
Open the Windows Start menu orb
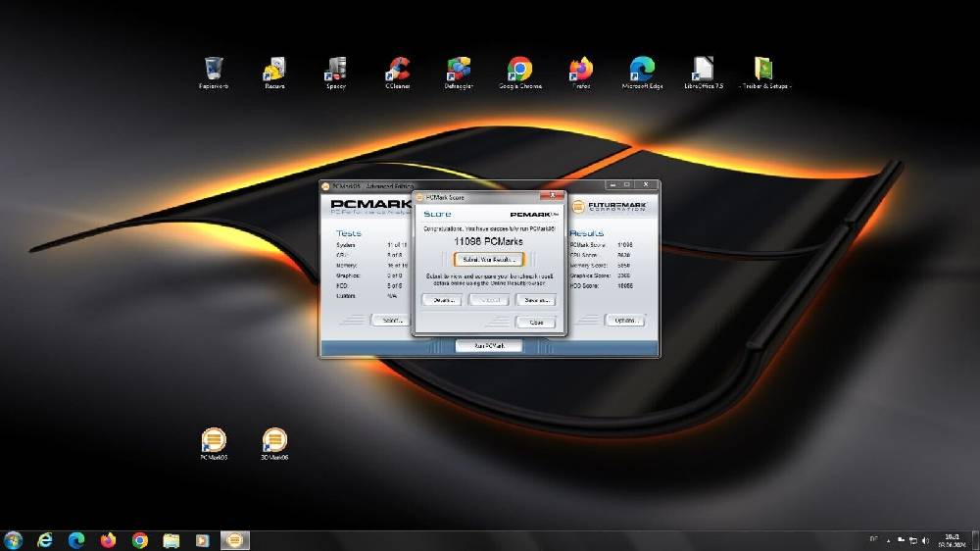[13, 540]
